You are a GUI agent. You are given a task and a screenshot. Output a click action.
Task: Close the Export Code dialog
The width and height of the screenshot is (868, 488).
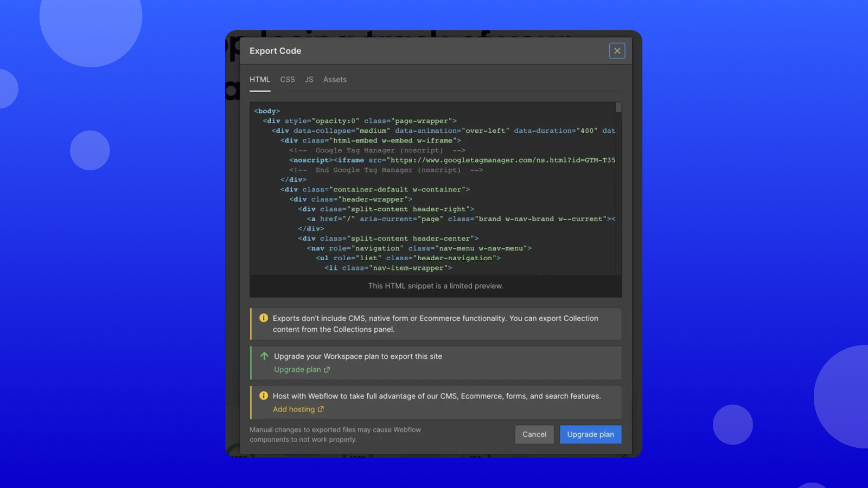pos(617,51)
